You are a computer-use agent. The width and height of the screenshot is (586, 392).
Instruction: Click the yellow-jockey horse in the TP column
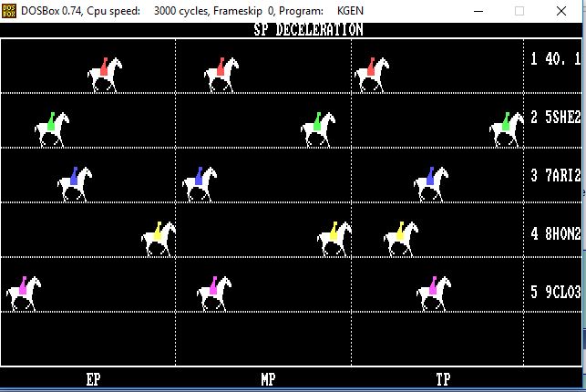click(x=401, y=239)
